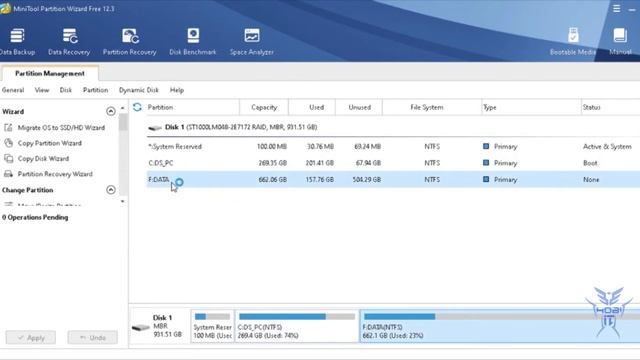Click the Copy Disk Wizard icon
The height and width of the screenshot is (360, 640).
click(x=8, y=158)
